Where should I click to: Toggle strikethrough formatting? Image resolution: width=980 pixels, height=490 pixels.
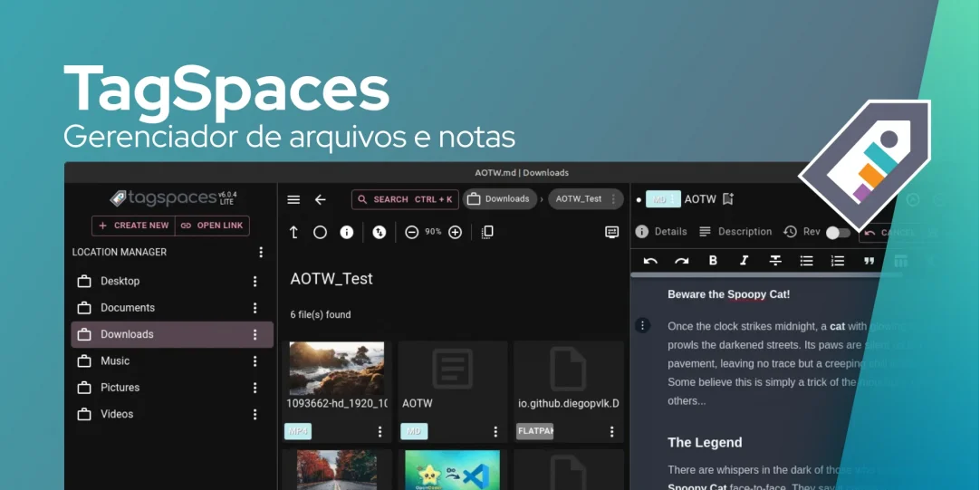[775, 261]
